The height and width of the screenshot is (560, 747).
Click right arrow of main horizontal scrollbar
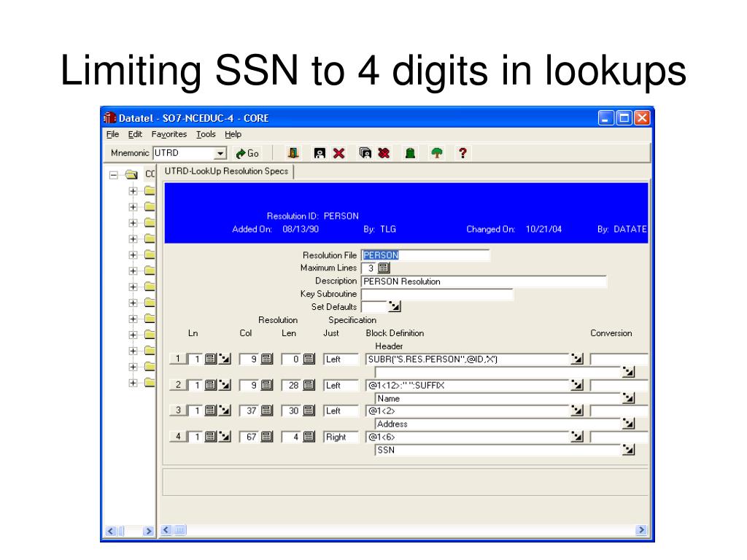point(641,529)
